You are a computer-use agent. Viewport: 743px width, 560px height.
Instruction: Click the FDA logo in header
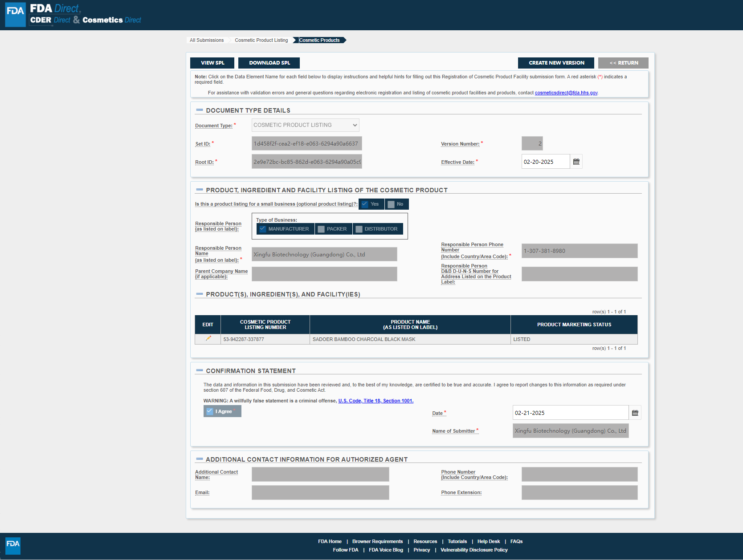coord(16,14)
